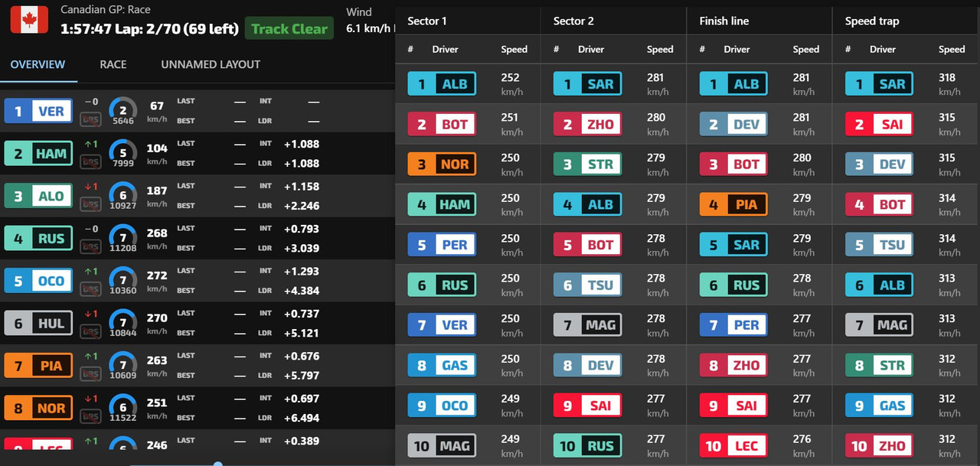The height and width of the screenshot is (466, 980).
Task: Select the 7 PIA badge in the overview list
Action: pyautogui.click(x=38, y=366)
